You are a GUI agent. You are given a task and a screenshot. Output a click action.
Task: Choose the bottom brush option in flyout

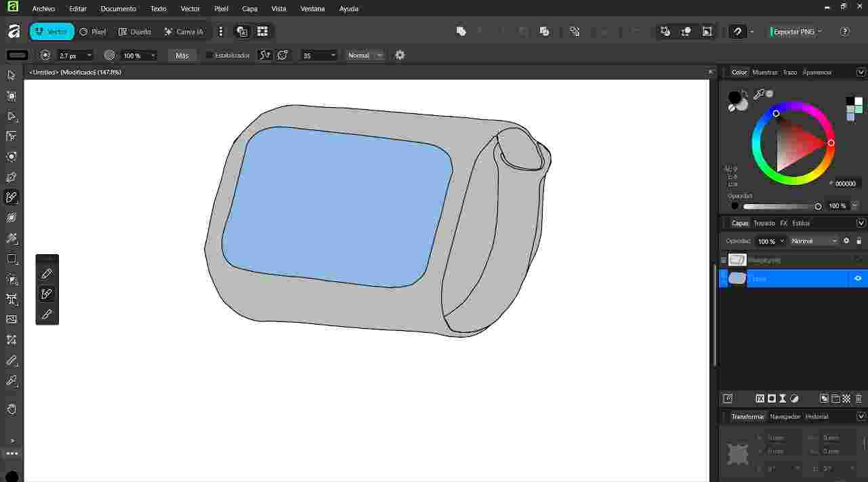pyautogui.click(x=47, y=315)
